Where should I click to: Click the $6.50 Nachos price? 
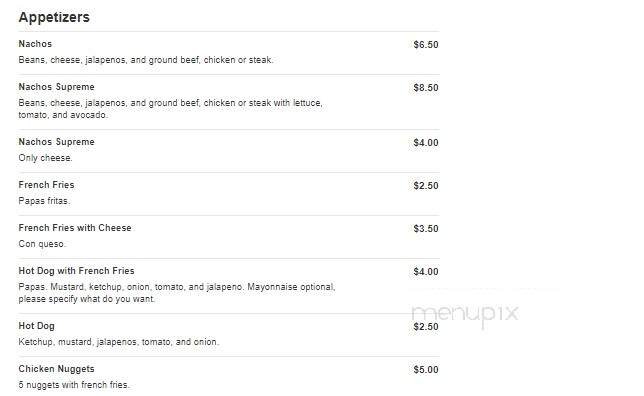426,44
